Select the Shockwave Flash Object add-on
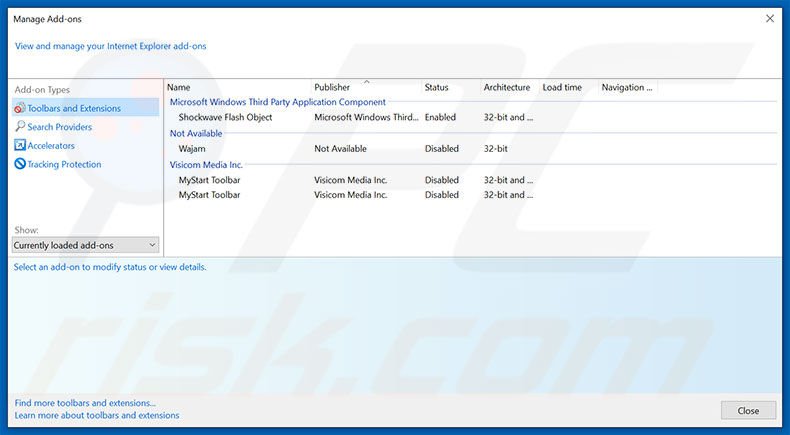 225,117
